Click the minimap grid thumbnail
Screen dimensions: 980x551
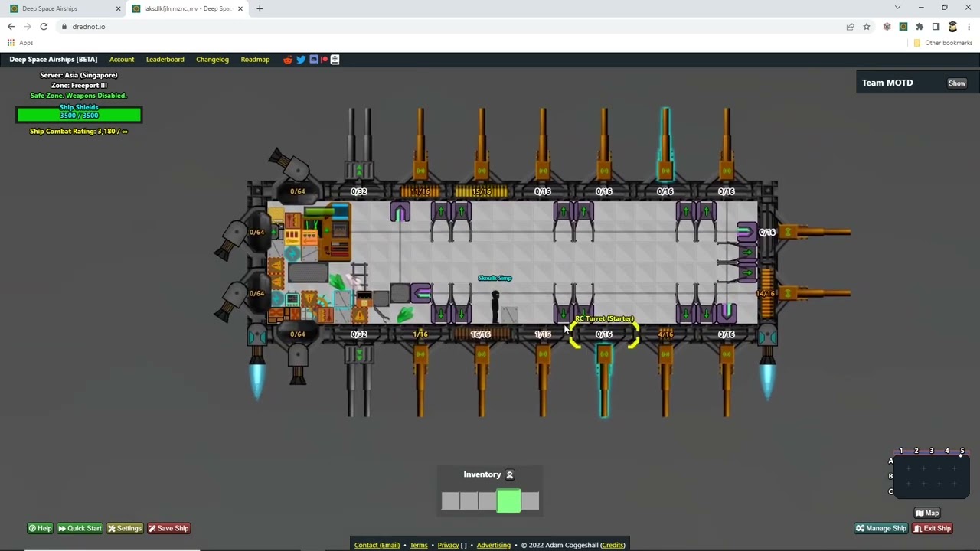(x=932, y=476)
